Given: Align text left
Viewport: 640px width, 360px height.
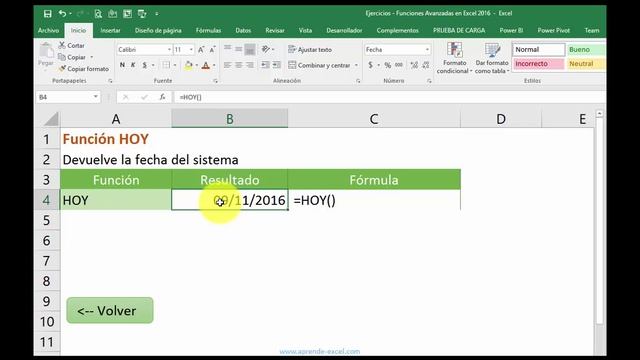Looking at the screenshot, I should coord(228,65).
